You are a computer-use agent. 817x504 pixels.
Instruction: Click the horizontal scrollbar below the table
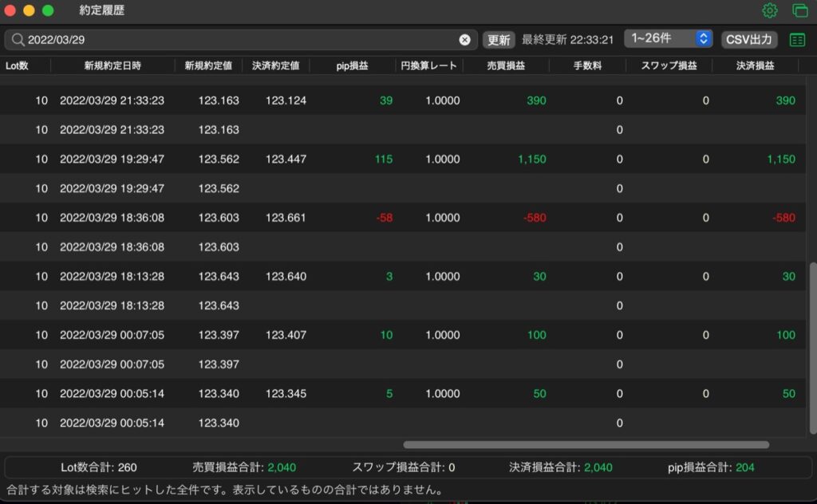click(x=586, y=445)
